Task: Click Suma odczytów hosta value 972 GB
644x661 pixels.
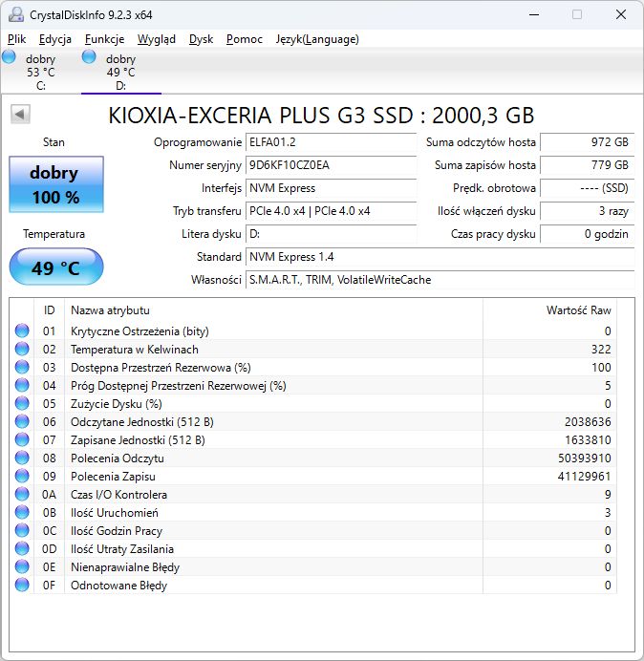Action: click(x=587, y=142)
